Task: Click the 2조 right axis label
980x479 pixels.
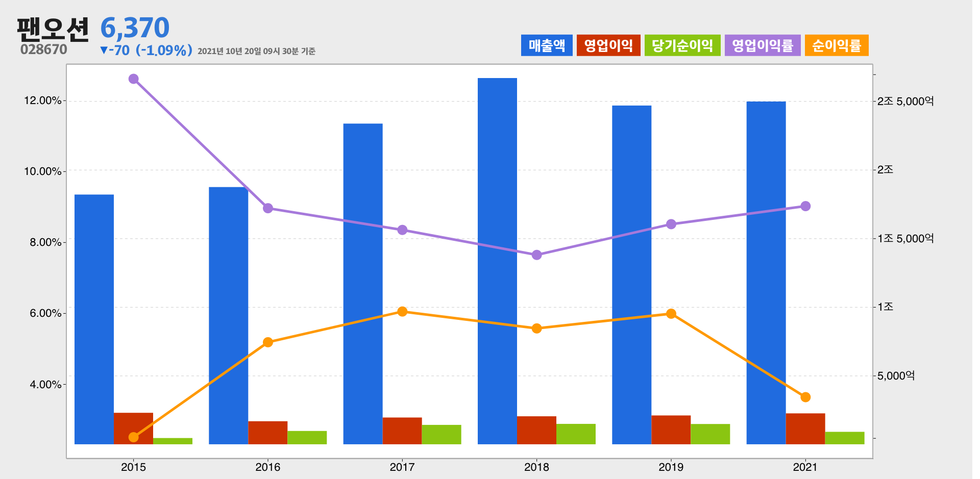Action: point(885,169)
